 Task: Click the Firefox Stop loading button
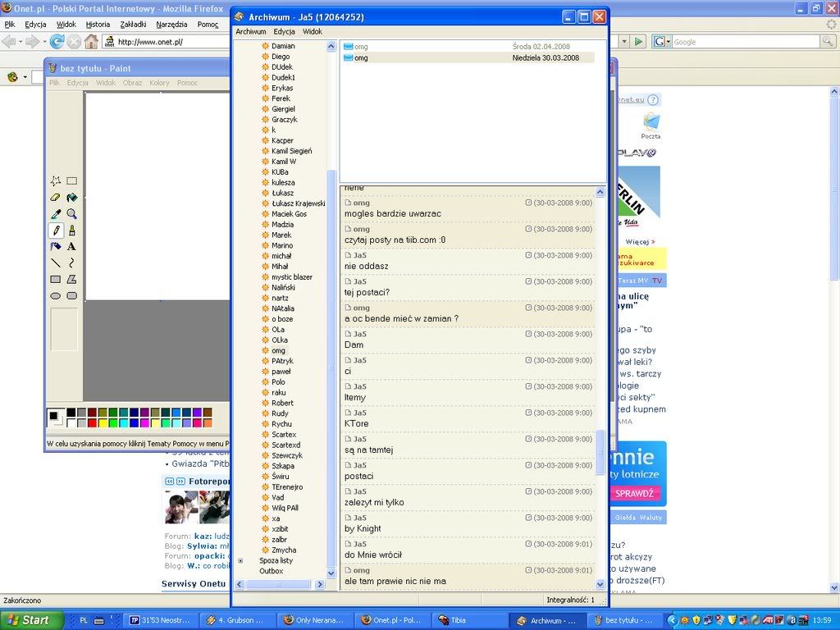pyautogui.click(x=74, y=41)
